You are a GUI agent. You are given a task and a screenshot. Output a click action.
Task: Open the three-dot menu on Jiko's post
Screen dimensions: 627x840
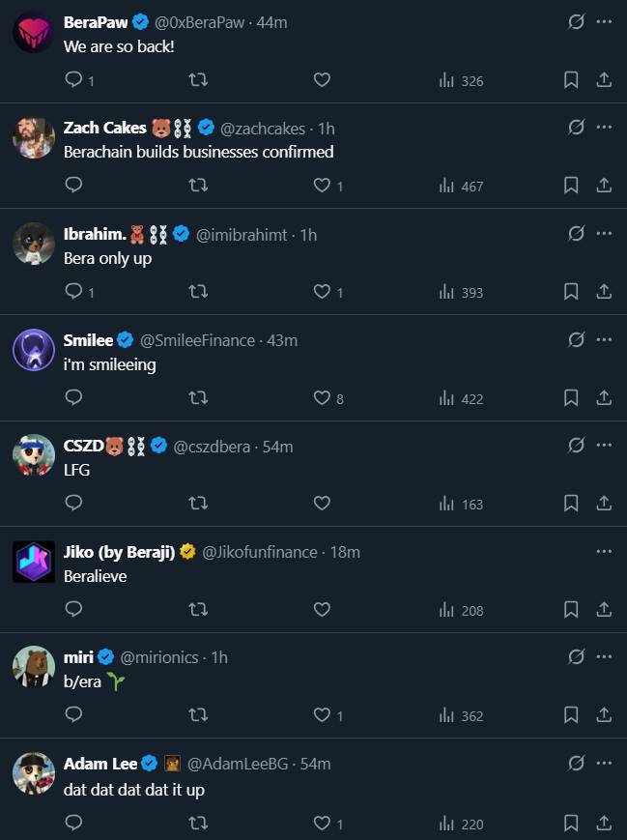604,551
